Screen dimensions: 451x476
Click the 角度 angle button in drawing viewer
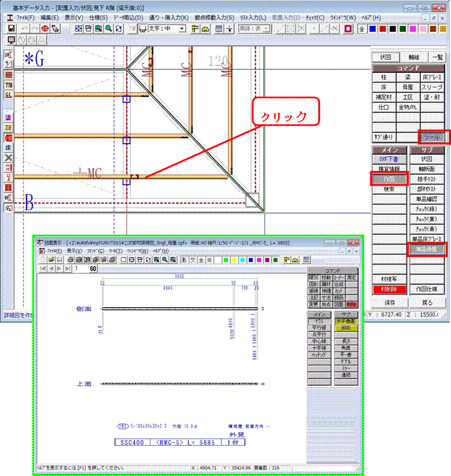[x=346, y=348]
